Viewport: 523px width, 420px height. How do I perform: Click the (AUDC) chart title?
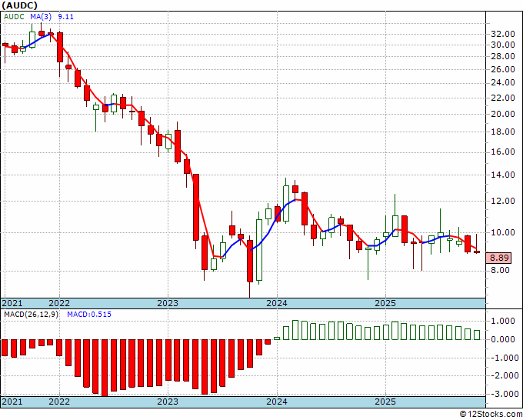click(20, 5)
